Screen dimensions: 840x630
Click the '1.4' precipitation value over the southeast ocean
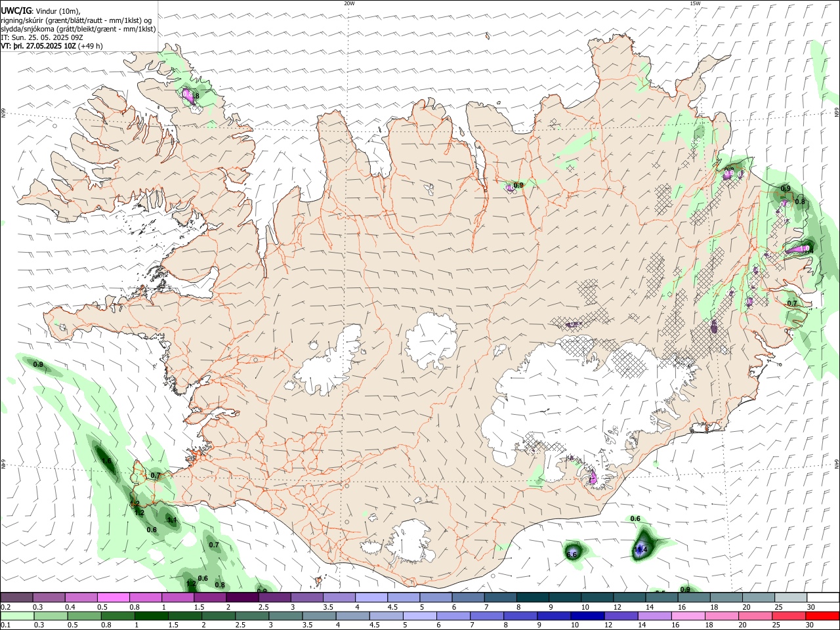(x=641, y=549)
